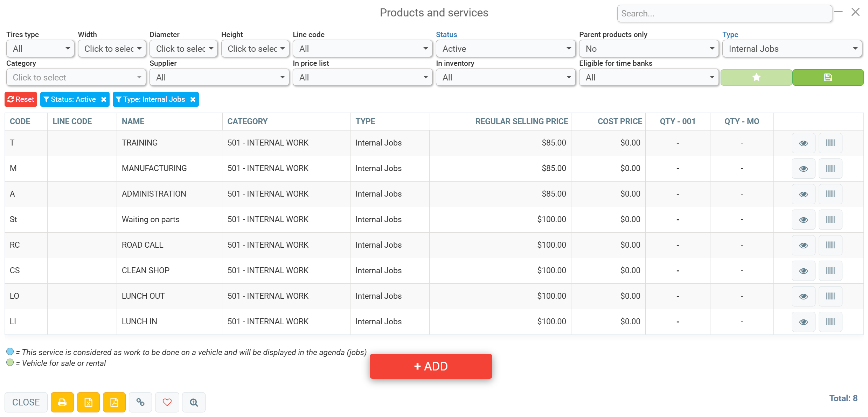The image size is (868, 417).
Task: Click the red + ADD button
Action: pos(431,366)
